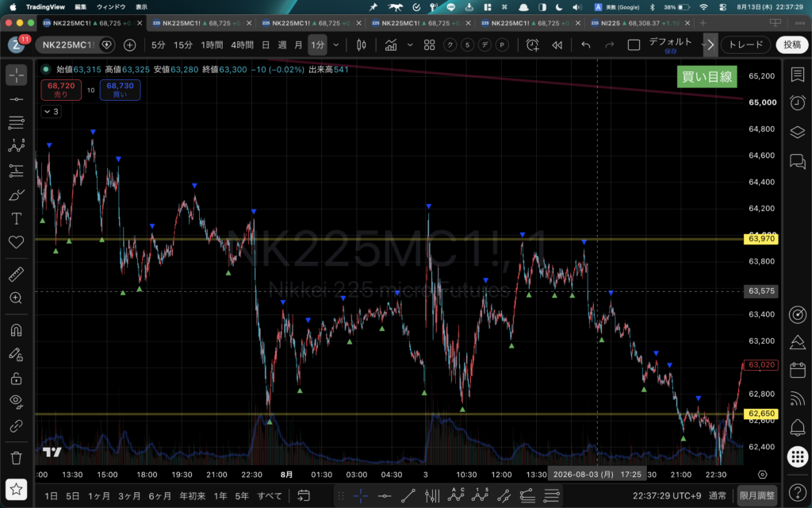The height and width of the screenshot is (508, 812).
Task: Open candlestick chart type selector
Action: pos(362,45)
